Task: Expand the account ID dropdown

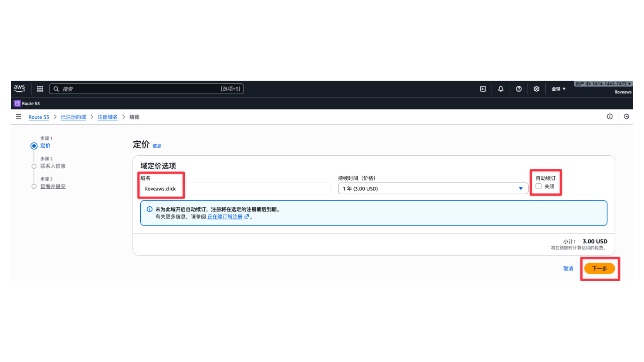Action: (603, 84)
